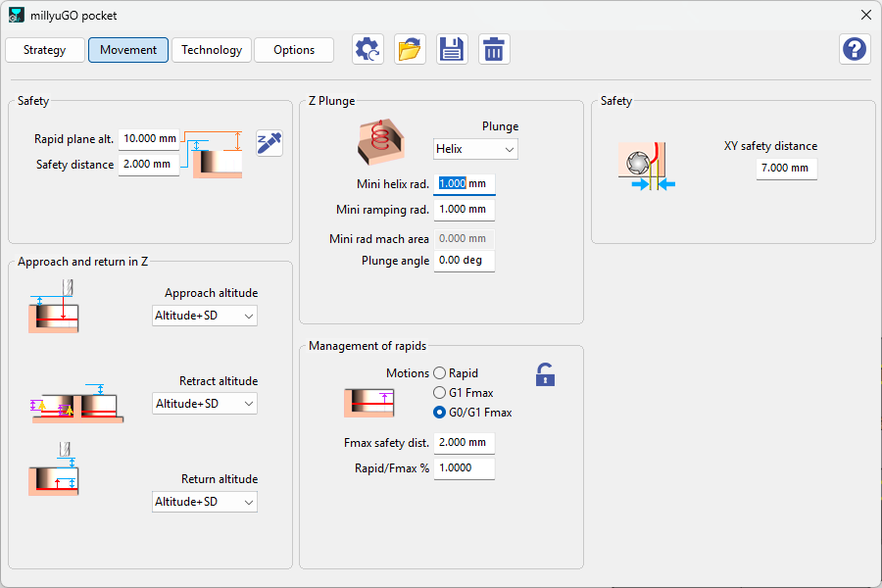Click the floppy disk save icon
The height and width of the screenshot is (588, 882).
(x=452, y=50)
